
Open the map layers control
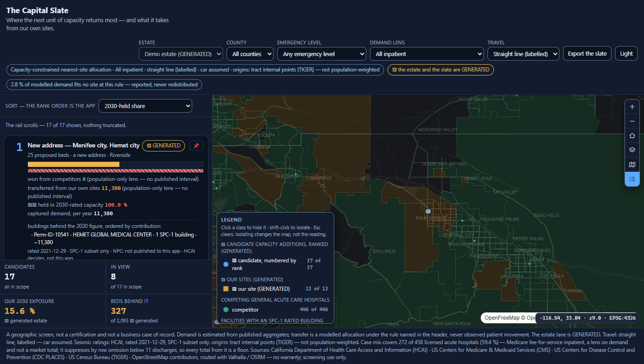pyautogui.click(x=632, y=150)
